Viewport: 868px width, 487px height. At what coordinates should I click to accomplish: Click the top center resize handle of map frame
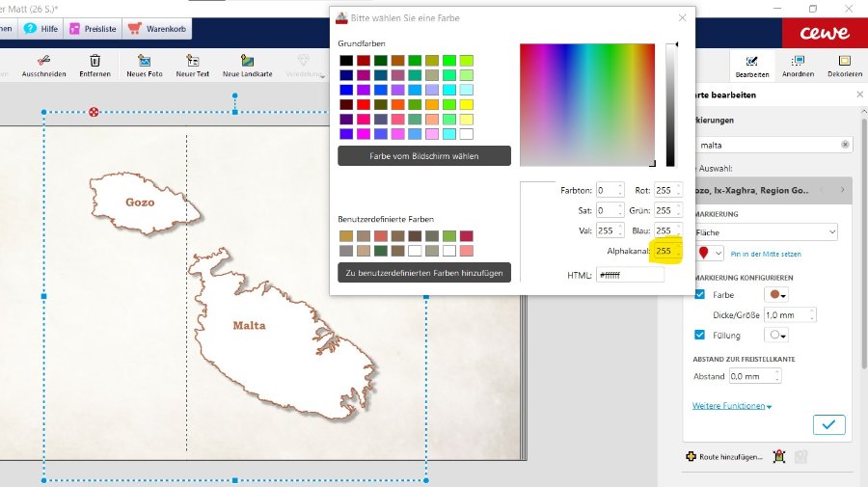(x=235, y=112)
